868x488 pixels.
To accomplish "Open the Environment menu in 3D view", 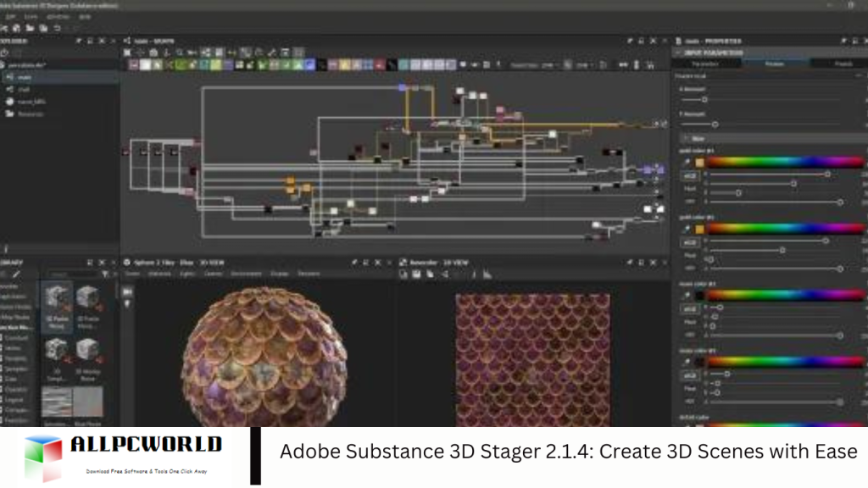I will point(246,274).
